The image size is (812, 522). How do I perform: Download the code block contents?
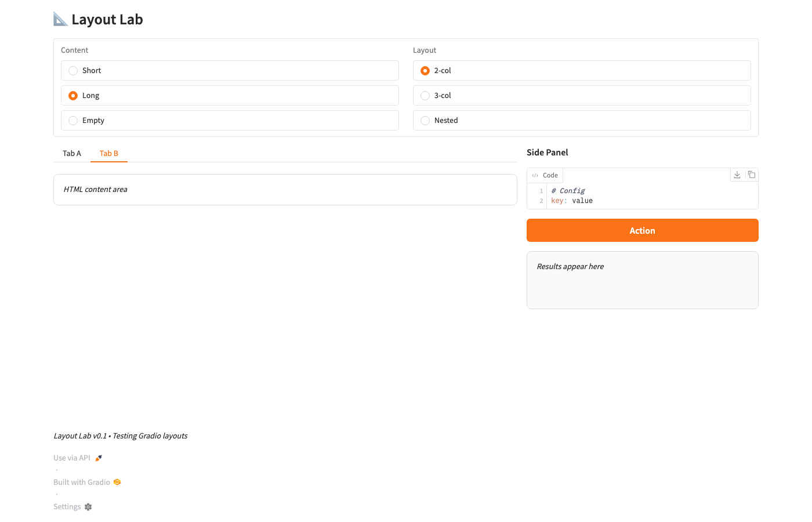[737, 175]
